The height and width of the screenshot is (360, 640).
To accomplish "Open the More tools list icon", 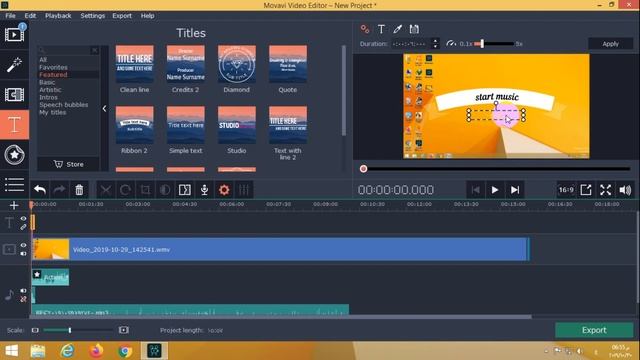I will (x=14, y=184).
